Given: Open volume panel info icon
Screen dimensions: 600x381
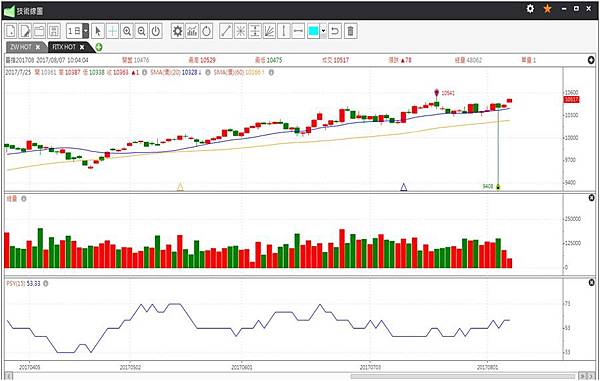Looking at the screenshot, I should (24, 199).
